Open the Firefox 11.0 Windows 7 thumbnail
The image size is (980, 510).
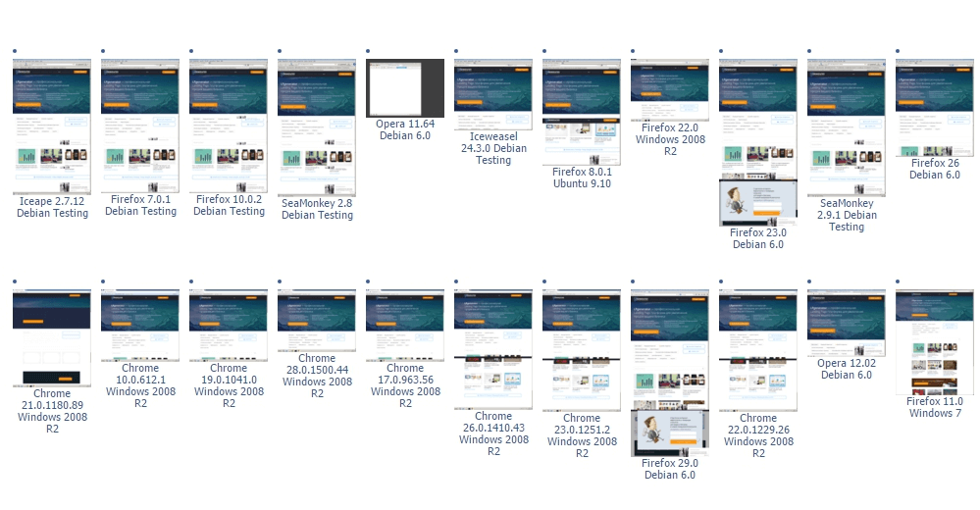coord(935,341)
